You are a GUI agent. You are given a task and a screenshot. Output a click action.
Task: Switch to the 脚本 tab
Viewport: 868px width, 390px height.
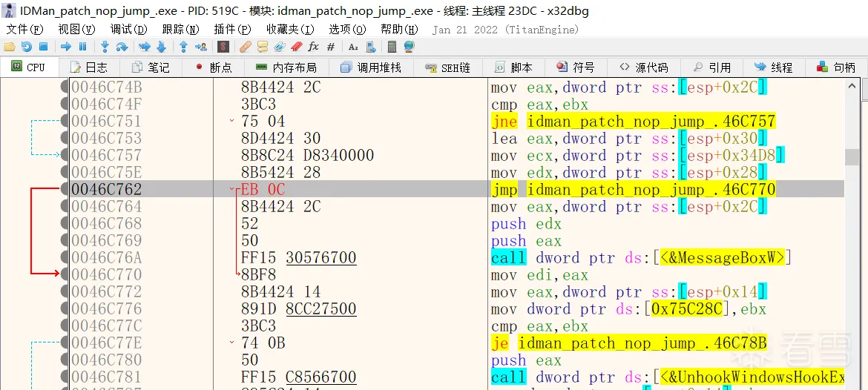pos(513,67)
